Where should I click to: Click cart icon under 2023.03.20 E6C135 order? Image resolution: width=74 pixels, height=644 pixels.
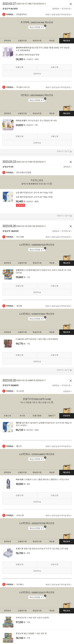(70, 370)
